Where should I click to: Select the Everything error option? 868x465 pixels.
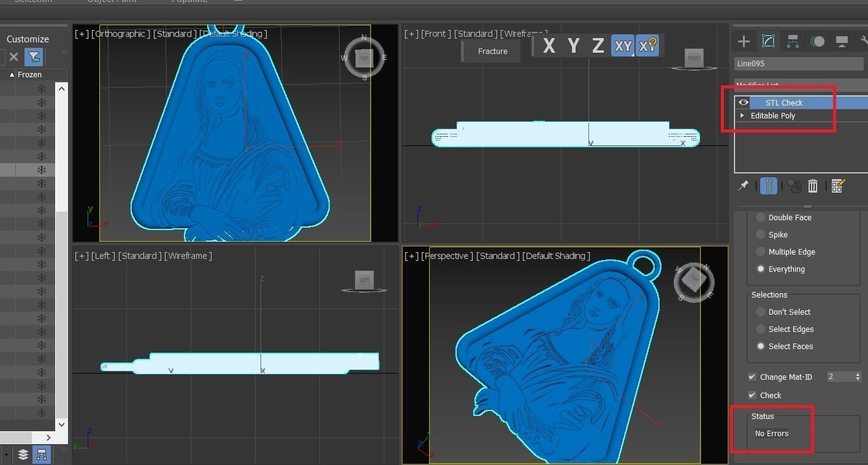[x=761, y=269]
